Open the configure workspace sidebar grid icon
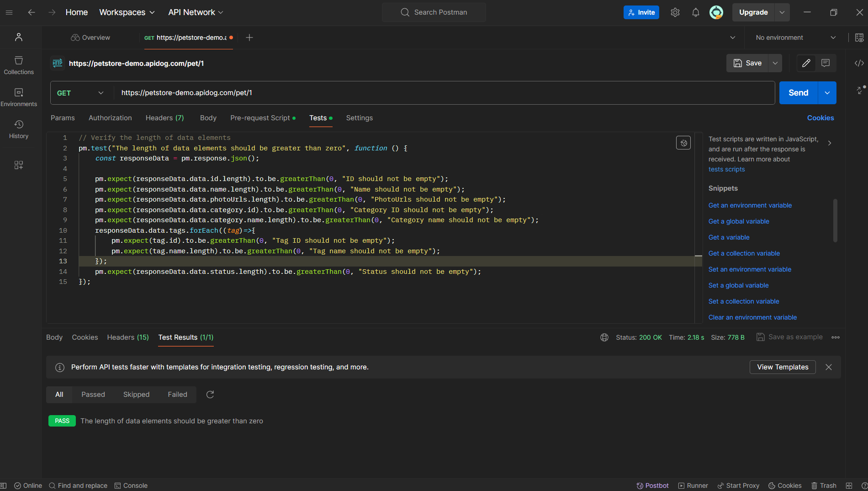 pyautogui.click(x=19, y=165)
